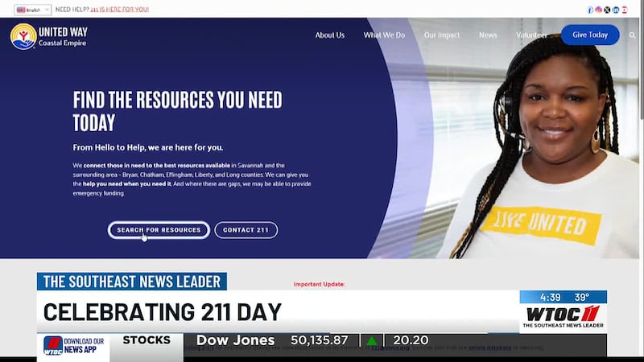Click the Dow Jones green up arrow
This screenshot has height=362, width=644.
click(372, 340)
